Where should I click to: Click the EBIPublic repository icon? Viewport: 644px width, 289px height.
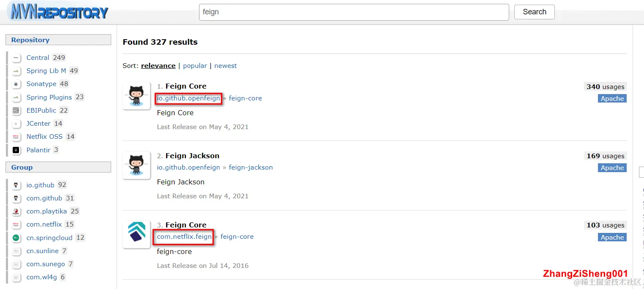16,111
